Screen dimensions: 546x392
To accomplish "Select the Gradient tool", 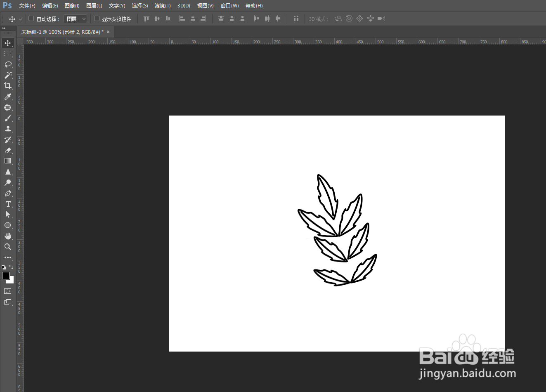I will click(8, 161).
